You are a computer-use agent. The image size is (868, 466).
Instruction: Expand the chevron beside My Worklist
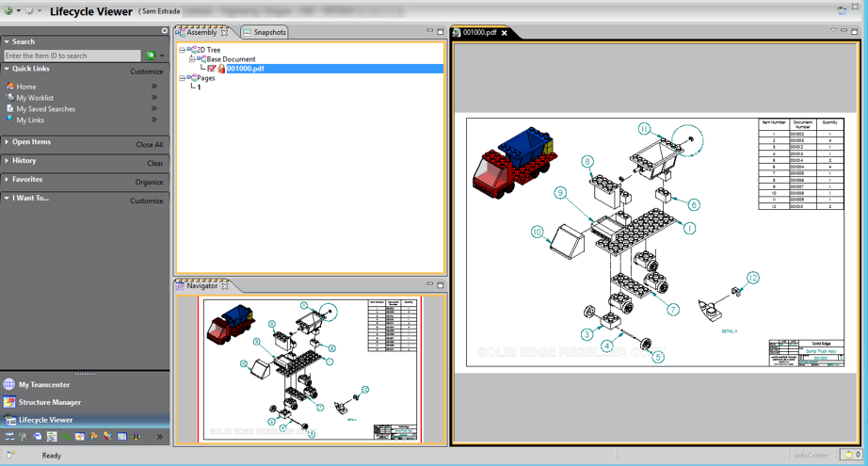(153, 97)
